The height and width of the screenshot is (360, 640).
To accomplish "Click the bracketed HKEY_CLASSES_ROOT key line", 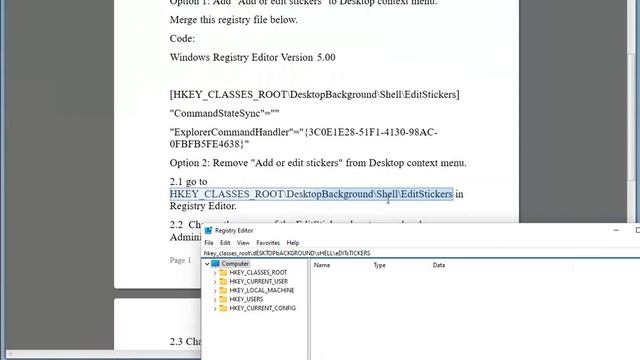I will (x=314, y=95).
